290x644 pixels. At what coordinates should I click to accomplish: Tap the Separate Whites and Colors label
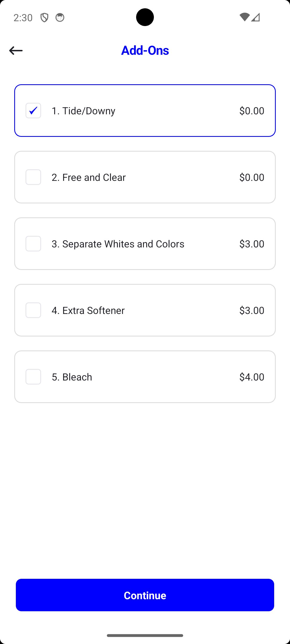118,244
